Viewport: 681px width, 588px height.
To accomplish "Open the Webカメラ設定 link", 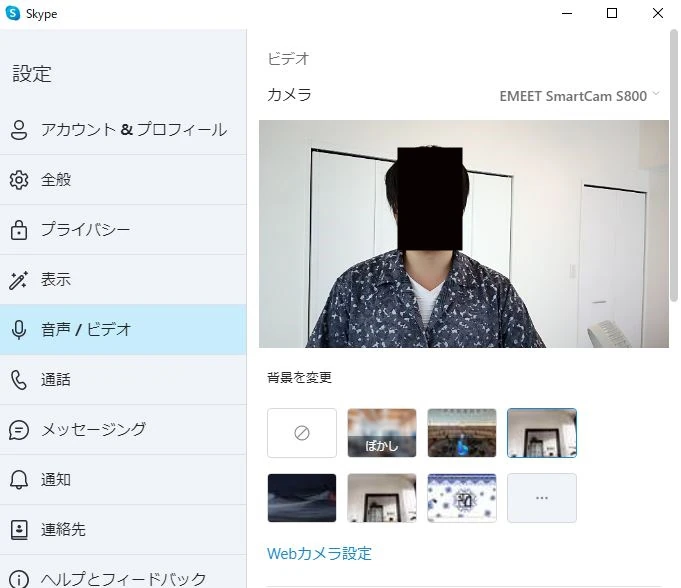I will pos(319,553).
